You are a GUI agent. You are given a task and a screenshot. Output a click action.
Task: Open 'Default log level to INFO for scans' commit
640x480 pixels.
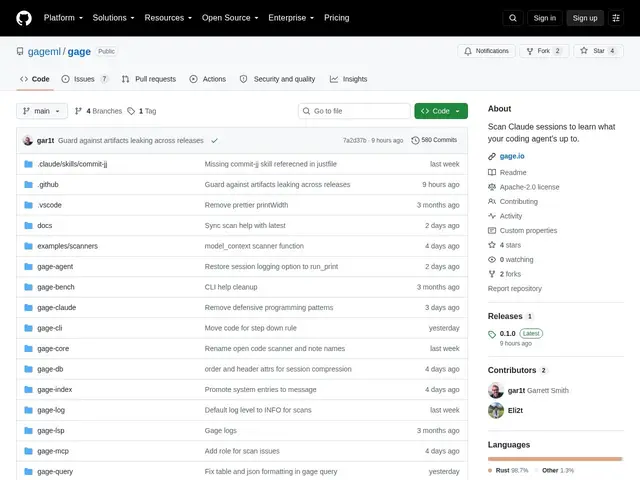258,410
